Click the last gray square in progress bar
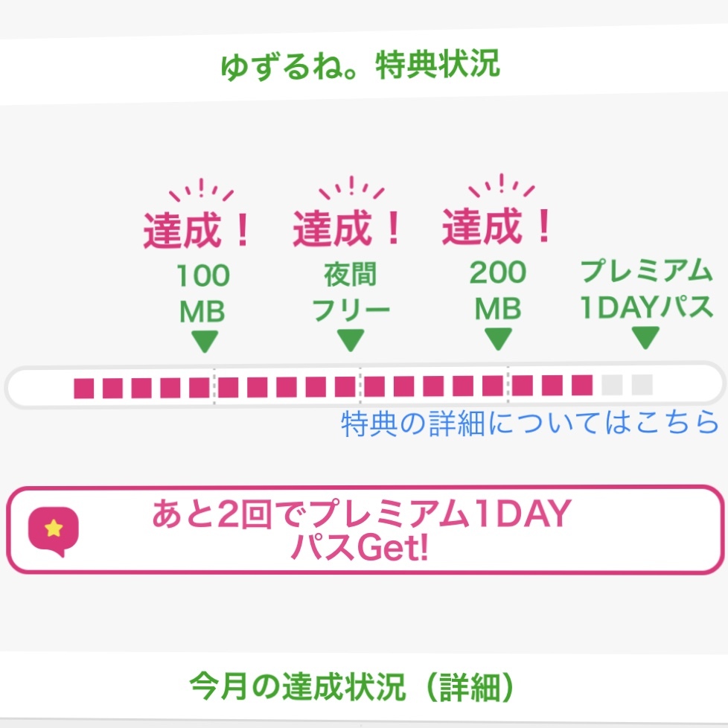This screenshot has width=728, height=728. [642, 385]
